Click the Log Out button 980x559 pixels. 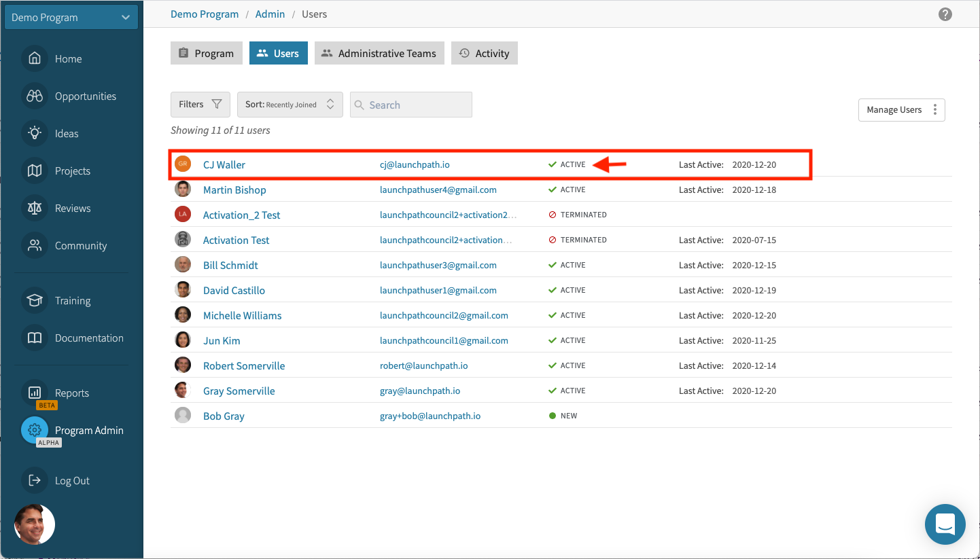click(x=71, y=480)
